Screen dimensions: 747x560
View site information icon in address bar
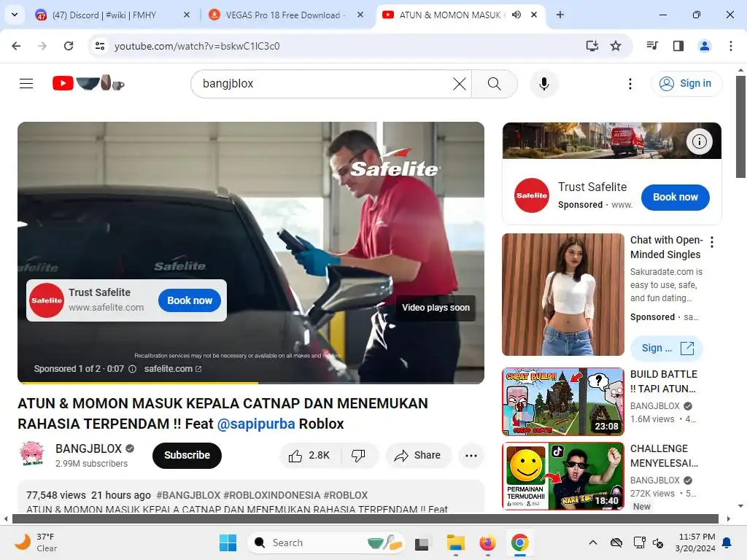pyautogui.click(x=99, y=46)
